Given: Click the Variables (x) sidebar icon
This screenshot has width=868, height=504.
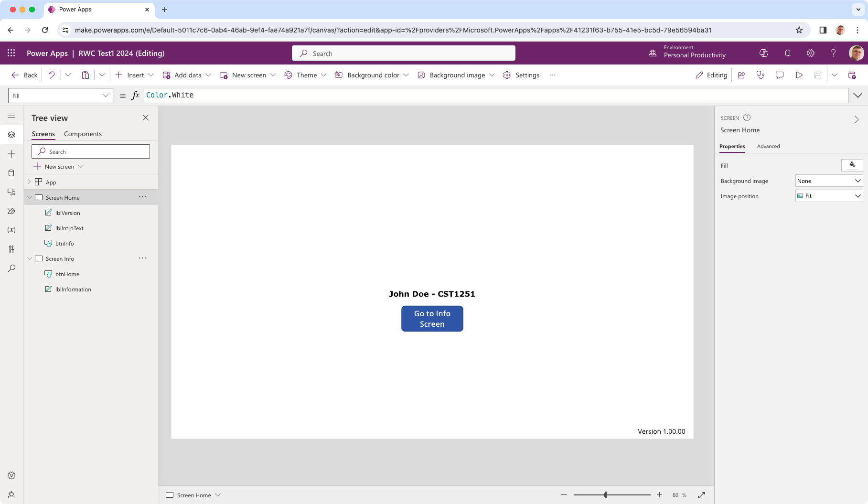Looking at the screenshot, I should click(x=11, y=230).
